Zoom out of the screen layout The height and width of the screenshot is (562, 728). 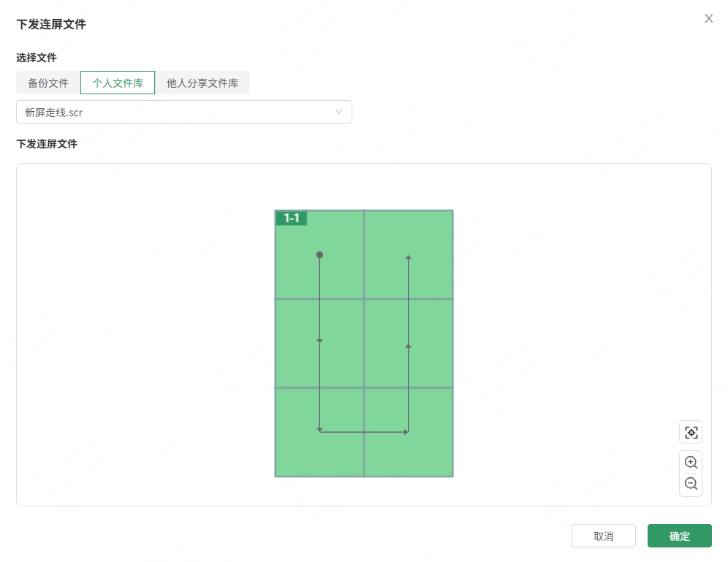(x=691, y=484)
